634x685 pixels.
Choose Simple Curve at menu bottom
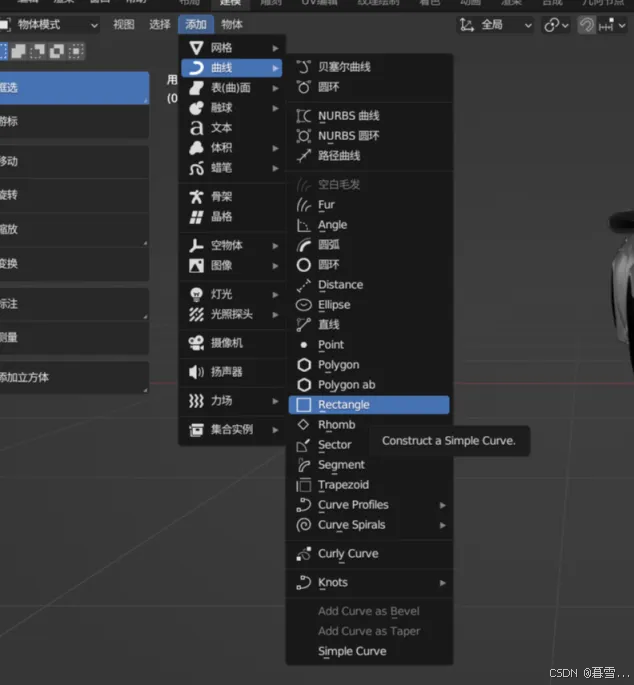[369, 651]
